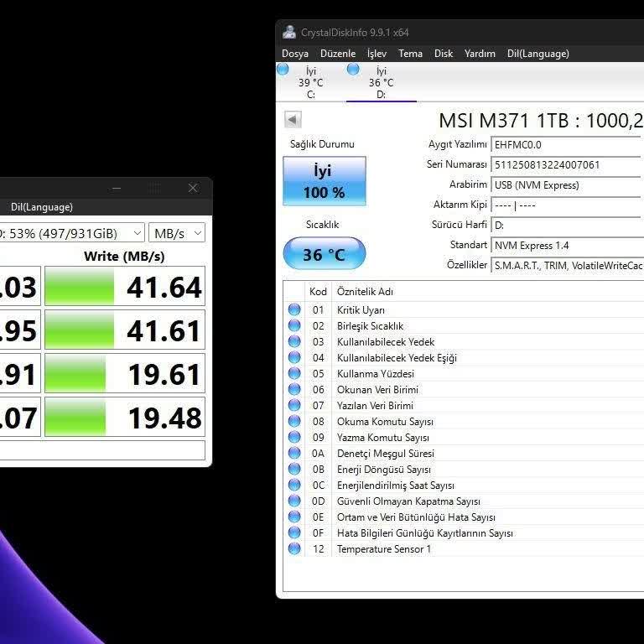Viewport: 644px width, 644px height.
Task: Click the CrystalDiskInfo app icon in title bar
Action: [x=289, y=33]
